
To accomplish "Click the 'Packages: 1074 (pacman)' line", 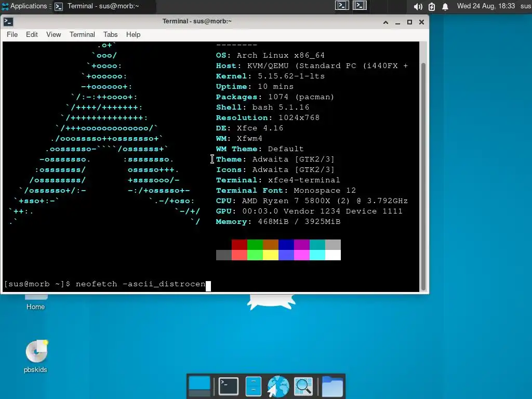I will (x=275, y=97).
